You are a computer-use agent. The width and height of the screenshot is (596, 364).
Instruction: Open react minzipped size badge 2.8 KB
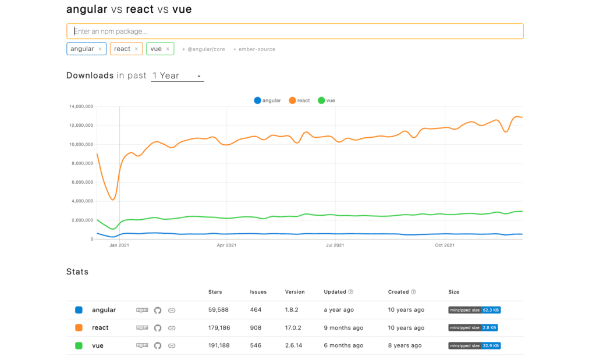point(473,327)
